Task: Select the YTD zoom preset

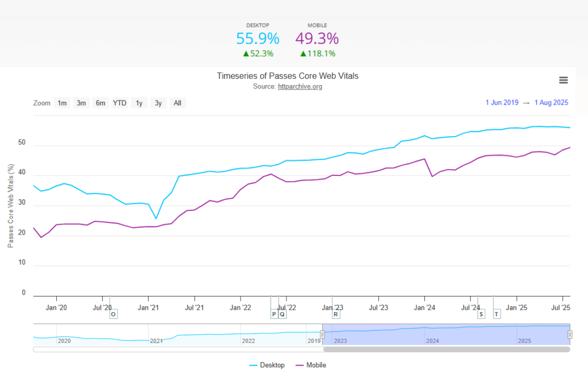Action: 119,103
